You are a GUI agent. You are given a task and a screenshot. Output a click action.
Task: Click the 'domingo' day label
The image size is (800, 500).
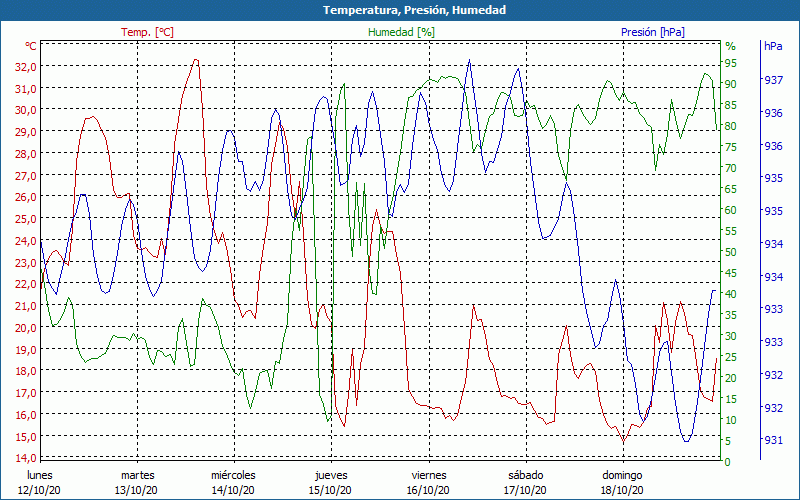point(622,476)
